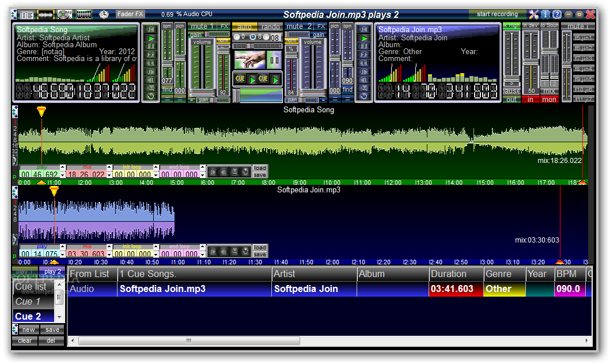Sort by the Duration column header
This screenshot has width=610, height=364.
(456, 274)
